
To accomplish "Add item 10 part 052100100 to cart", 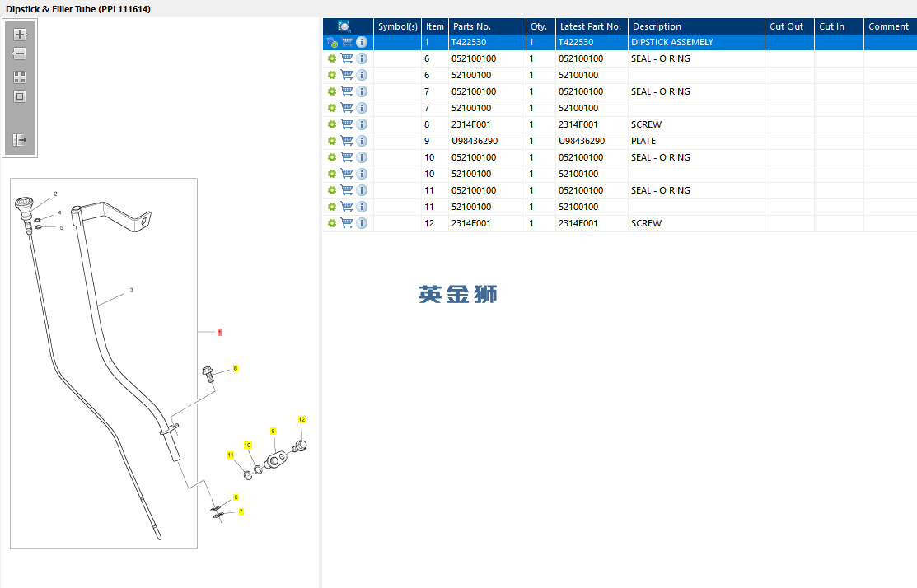I will (x=348, y=157).
